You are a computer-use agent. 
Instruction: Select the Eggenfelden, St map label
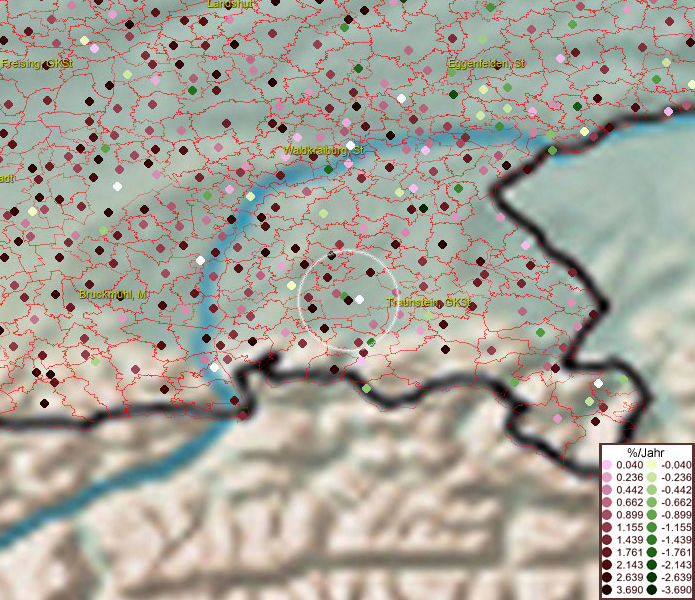point(486,64)
